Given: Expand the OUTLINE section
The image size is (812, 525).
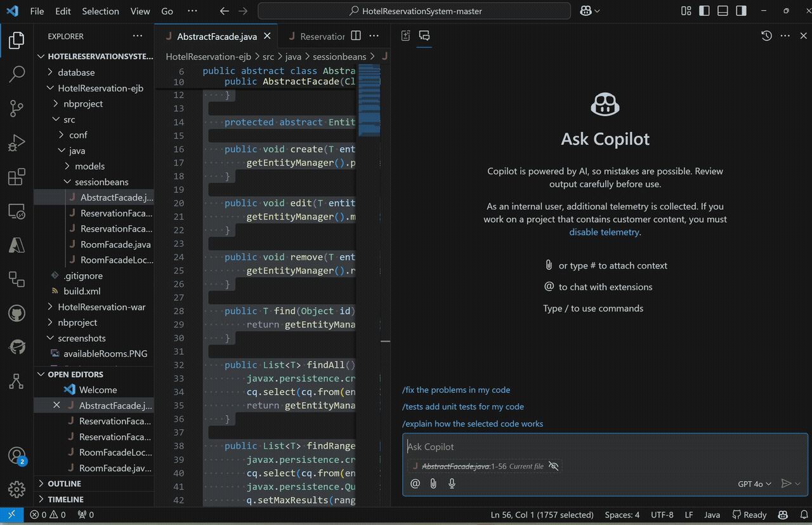Looking at the screenshot, I should tap(65, 484).
